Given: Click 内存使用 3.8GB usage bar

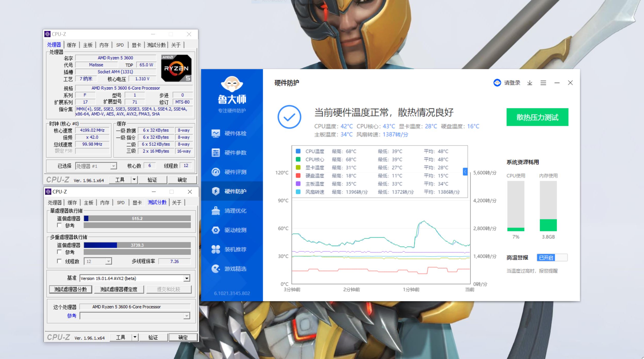Looking at the screenshot, I should click(548, 206).
